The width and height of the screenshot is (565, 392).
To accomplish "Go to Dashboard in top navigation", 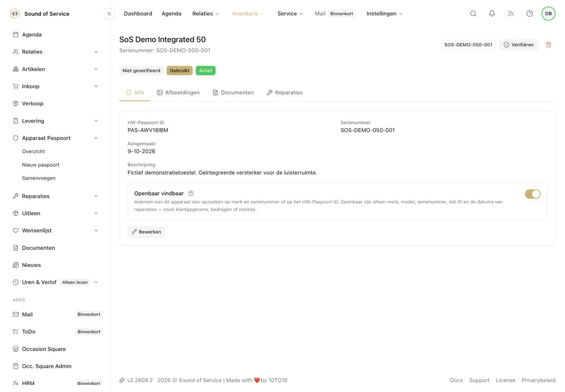I will coord(138,14).
